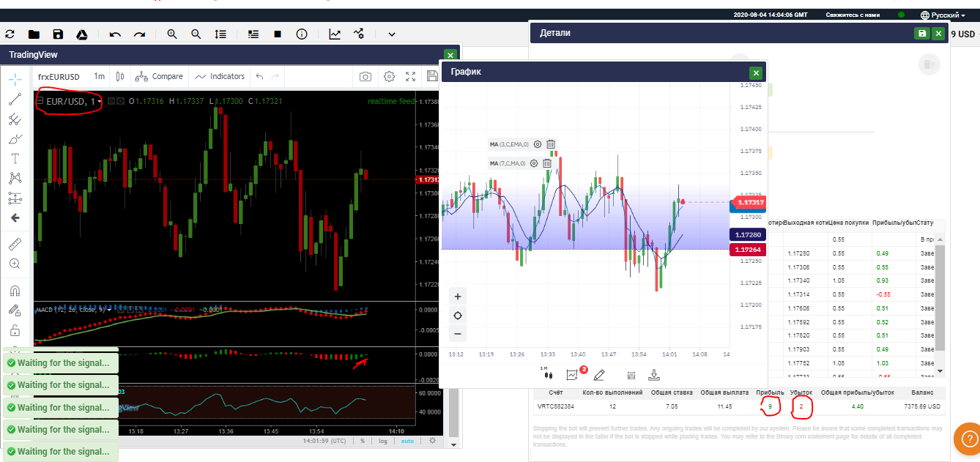Open the indicators button with badge 2
Image resolution: width=980 pixels, height=462 pixels.
(x=573, y=375)
